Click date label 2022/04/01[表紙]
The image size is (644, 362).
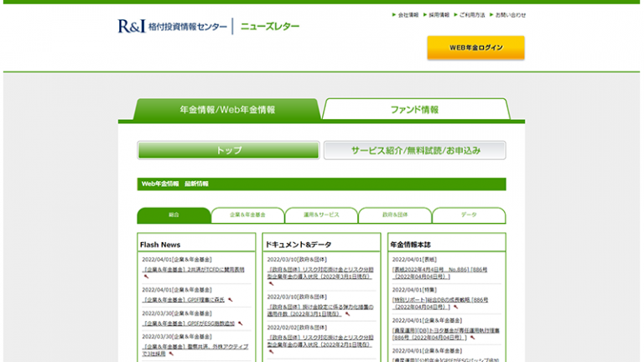tap(414, 260)
